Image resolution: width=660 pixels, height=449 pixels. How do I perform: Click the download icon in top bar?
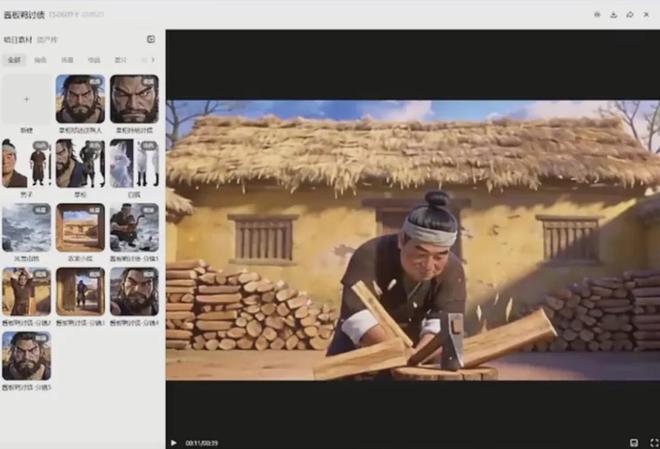click(613, 15)
